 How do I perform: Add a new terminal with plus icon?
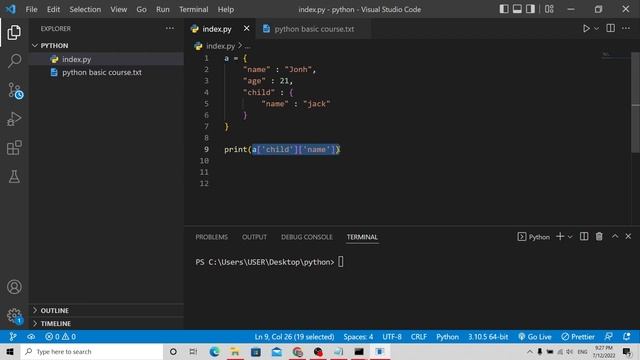coord(560,236)
